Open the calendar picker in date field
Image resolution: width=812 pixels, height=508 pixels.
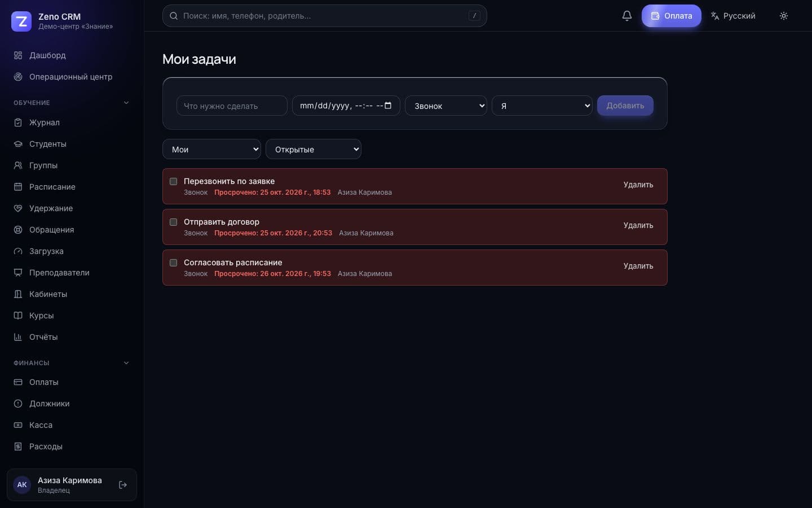pos(388,106)
